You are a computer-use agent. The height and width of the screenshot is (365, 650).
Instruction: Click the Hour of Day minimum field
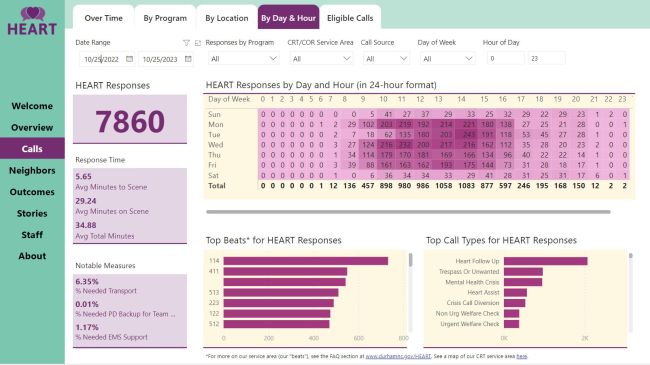pyautogui.click(x=505, y=58)
